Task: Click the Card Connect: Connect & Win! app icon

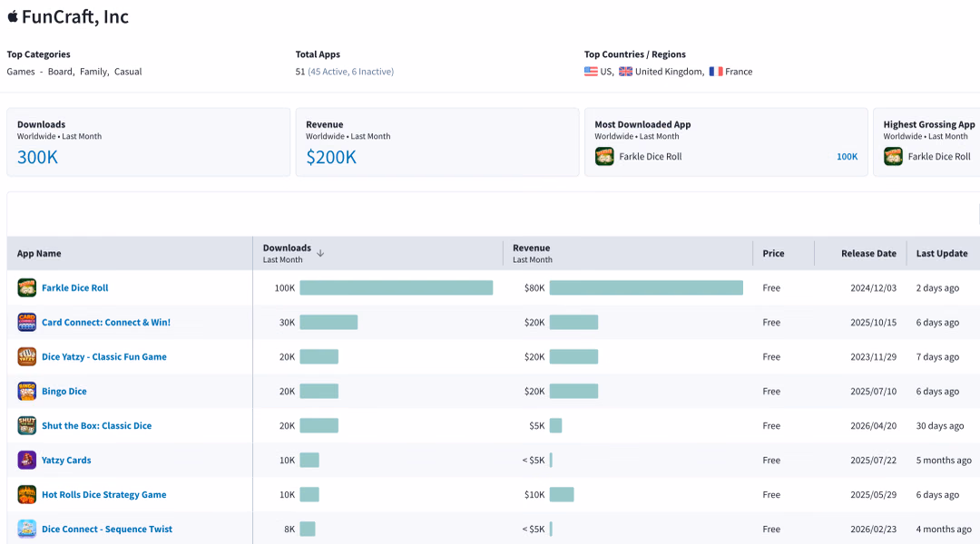Action: click(x=27, y=322)
